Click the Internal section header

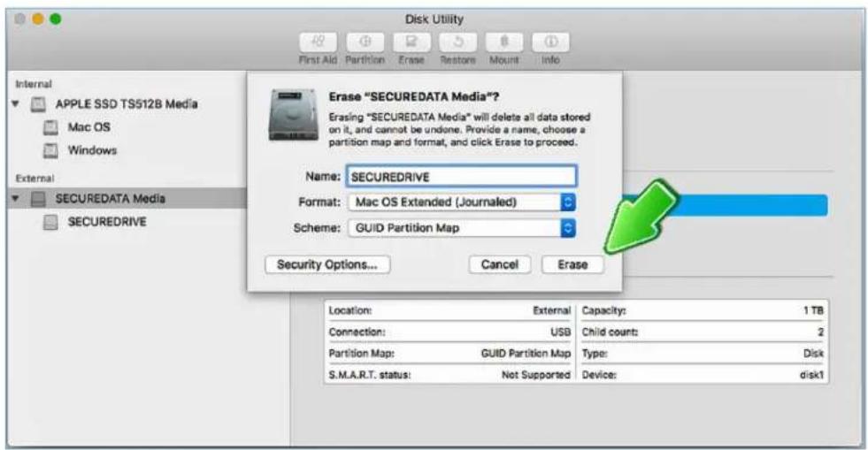pos(34,84)
